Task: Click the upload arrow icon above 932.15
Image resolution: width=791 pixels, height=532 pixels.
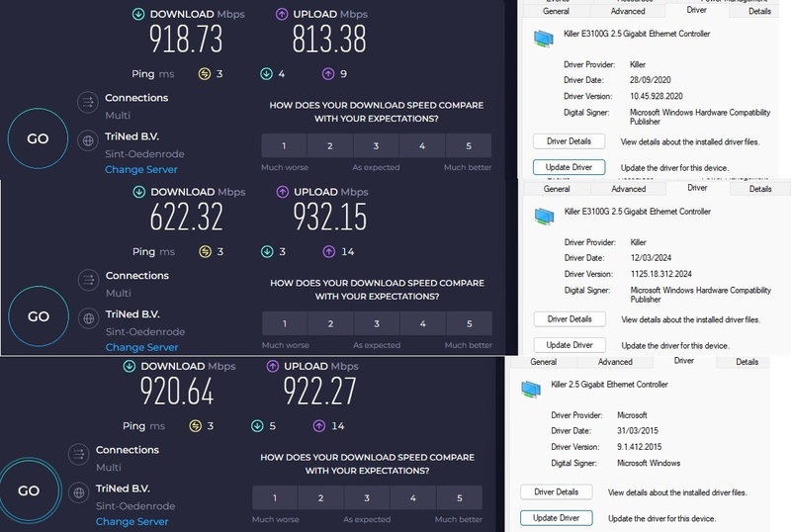Action: click(283, 192)
